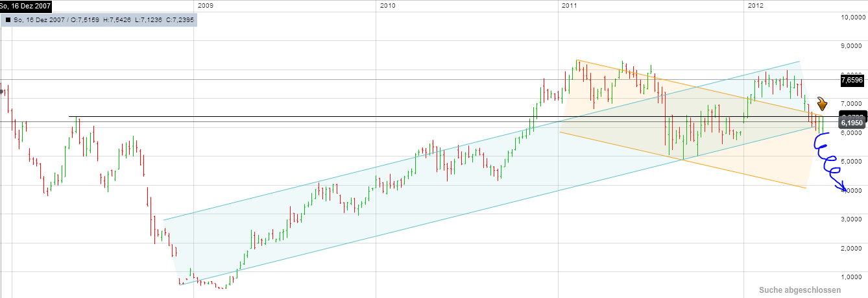Select the 6,1950 current price tag
868x298 pixels.
tap(850, 122)
